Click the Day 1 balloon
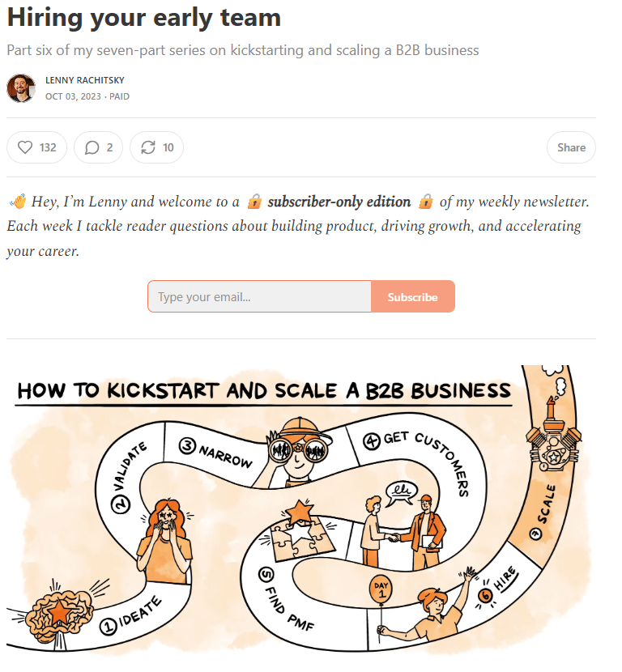The image size is (622, 672). click(x=381, y=589)
